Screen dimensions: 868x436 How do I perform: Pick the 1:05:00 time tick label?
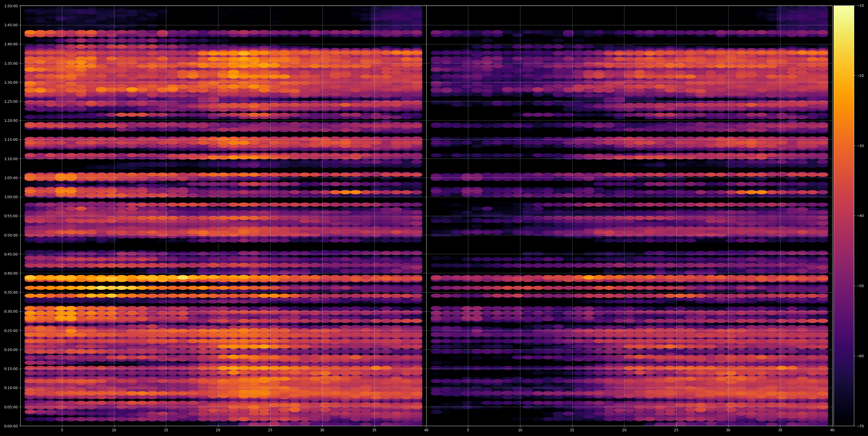11,178
